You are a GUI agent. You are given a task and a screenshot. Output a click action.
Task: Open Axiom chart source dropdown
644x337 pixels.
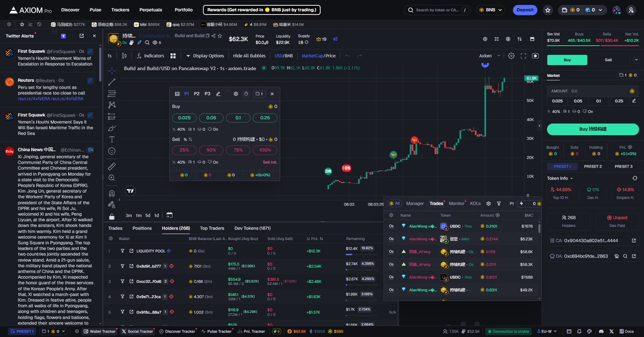490,56
